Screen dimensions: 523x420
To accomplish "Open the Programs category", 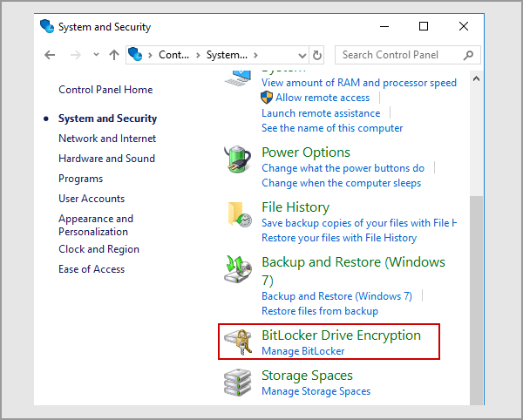I will coord(81,179).
